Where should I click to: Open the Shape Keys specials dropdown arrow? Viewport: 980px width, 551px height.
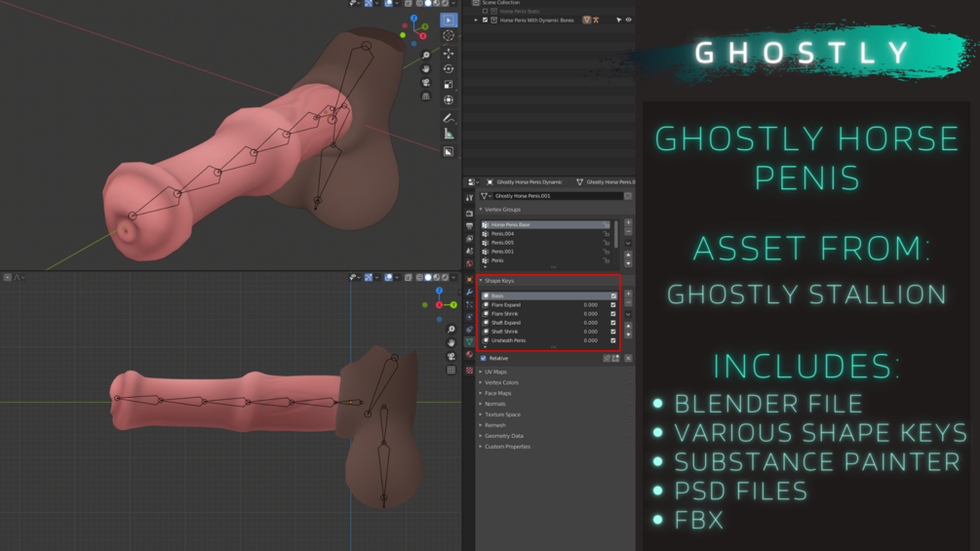[628, 314]
